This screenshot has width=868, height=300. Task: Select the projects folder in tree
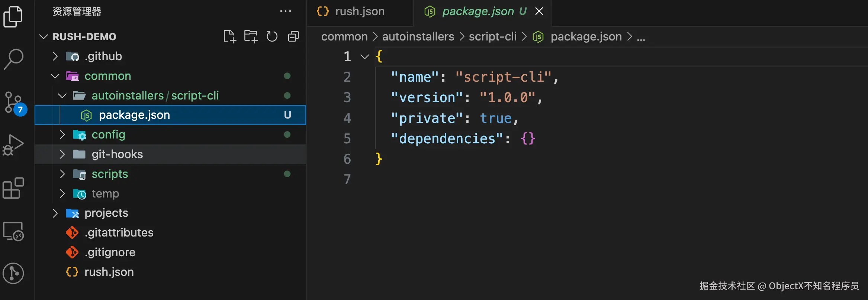point(106,213)
